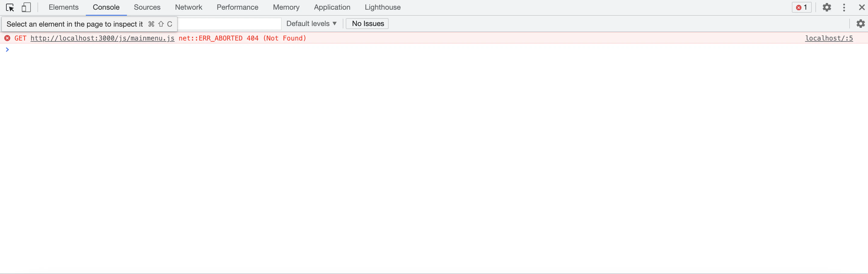The width and height of the screenshot is (868, 274).
Task: Open DevTools settings gear
Action: coord(827,7)
